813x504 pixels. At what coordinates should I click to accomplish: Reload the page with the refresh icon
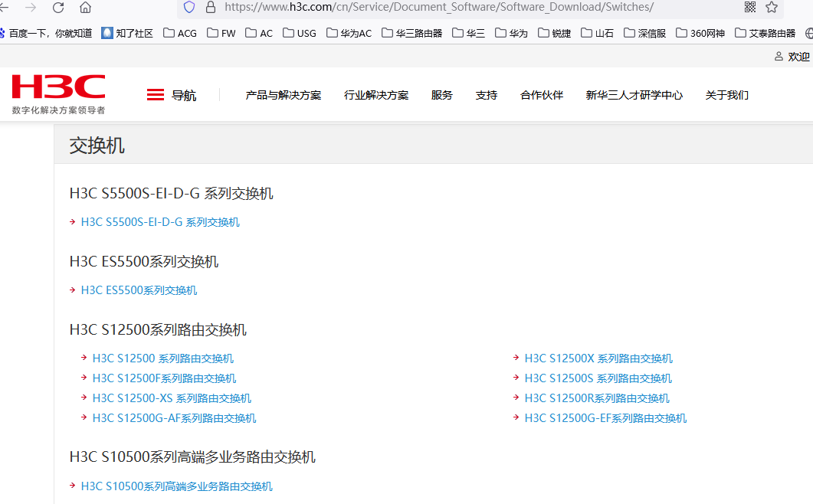pyautogui.click(x=58, y=7)
